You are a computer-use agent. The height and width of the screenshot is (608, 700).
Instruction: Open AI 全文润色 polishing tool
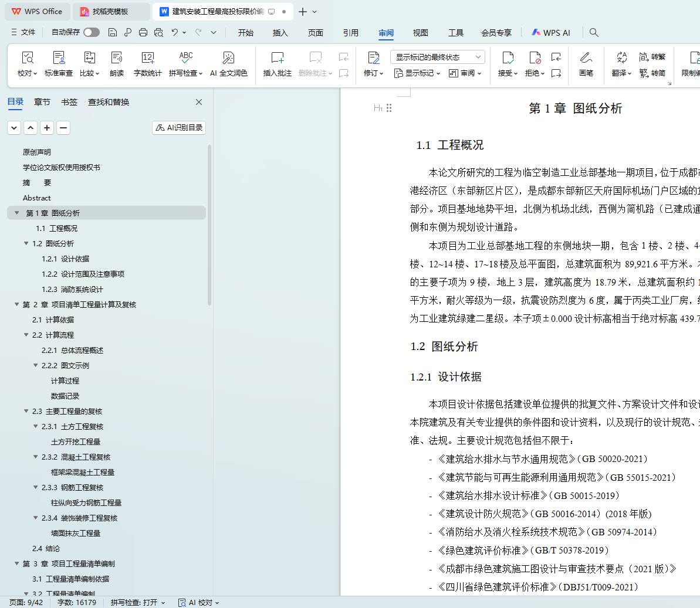[228, 58]
